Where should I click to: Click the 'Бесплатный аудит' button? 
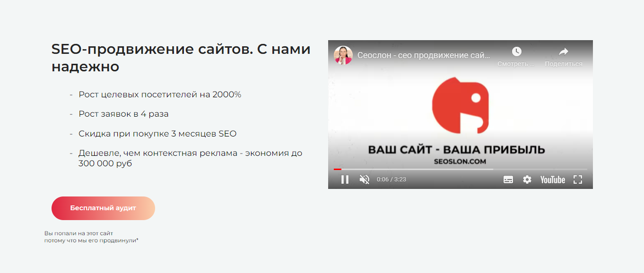(103, 208)
